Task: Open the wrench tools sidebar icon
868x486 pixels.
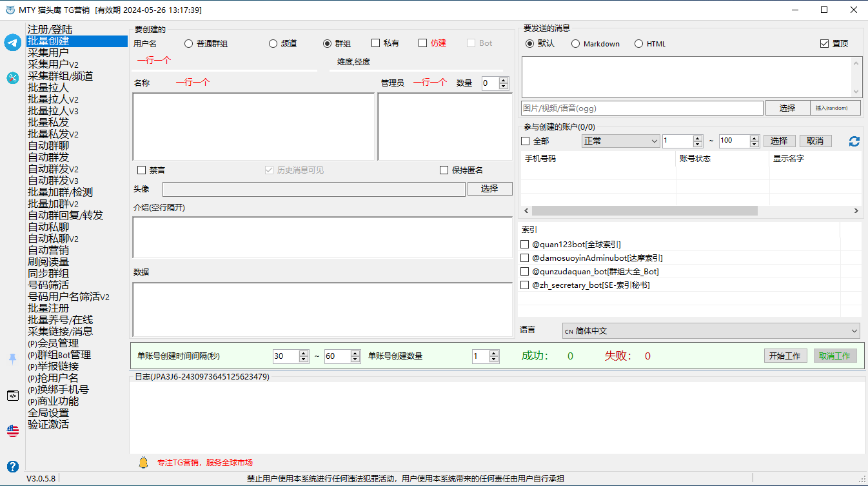Action: pyautogui.click(x=13, y=77)
